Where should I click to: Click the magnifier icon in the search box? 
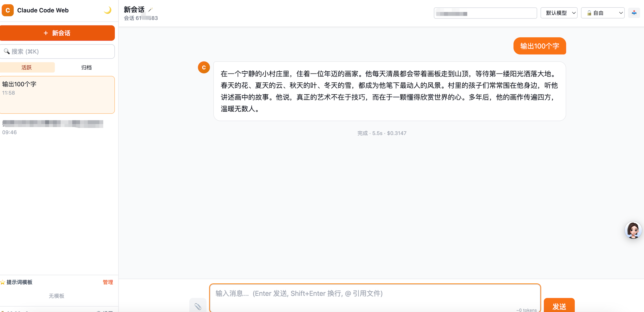coord(7,51)
